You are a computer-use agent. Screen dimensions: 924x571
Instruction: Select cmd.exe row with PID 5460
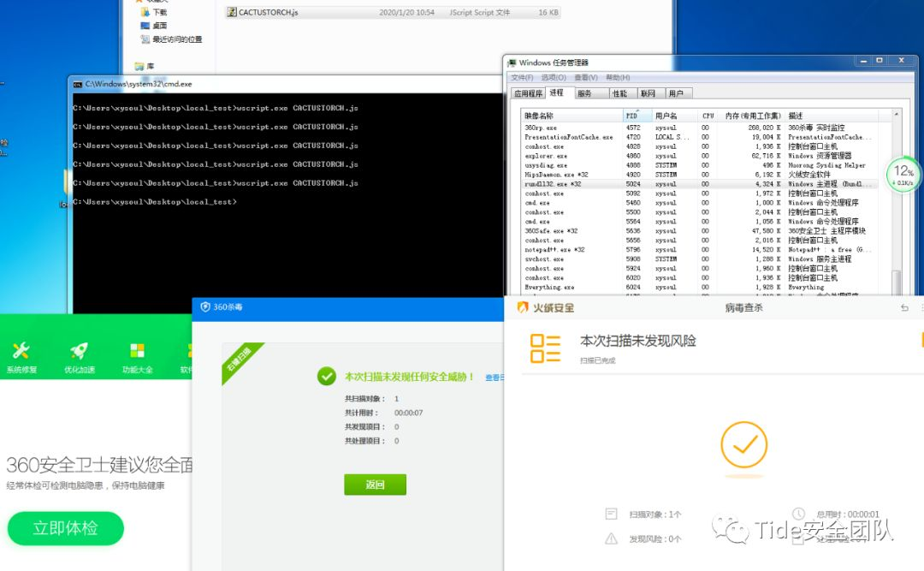pyautogui.click(x=700, y=203)
